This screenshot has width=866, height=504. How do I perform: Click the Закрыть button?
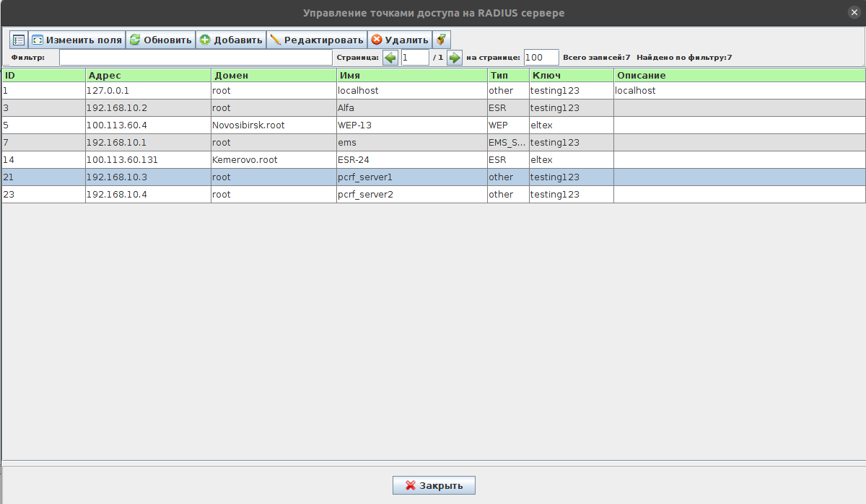point(434,485)
